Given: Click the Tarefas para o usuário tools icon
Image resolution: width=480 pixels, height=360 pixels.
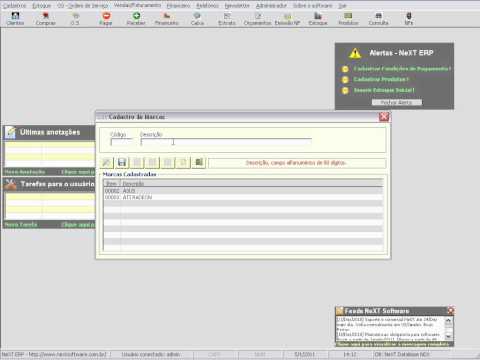Looking at the screenshot, I should (x=11, y=184).
